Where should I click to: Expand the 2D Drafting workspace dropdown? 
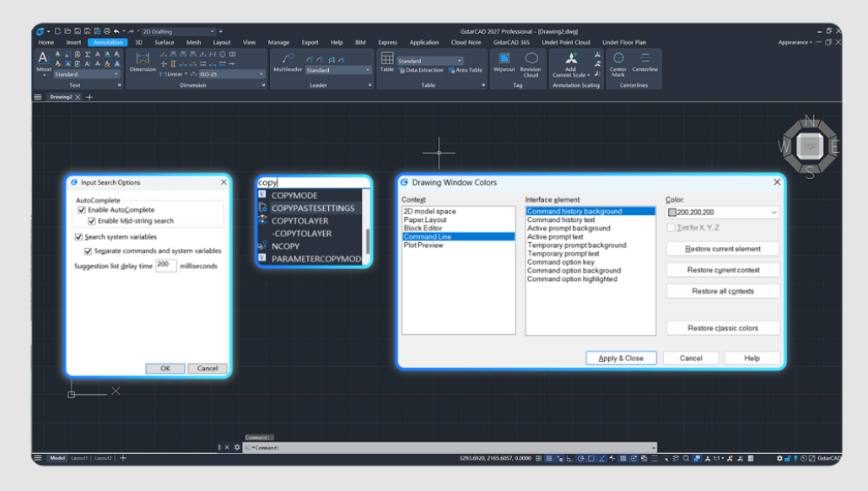[x=178, y=31]
